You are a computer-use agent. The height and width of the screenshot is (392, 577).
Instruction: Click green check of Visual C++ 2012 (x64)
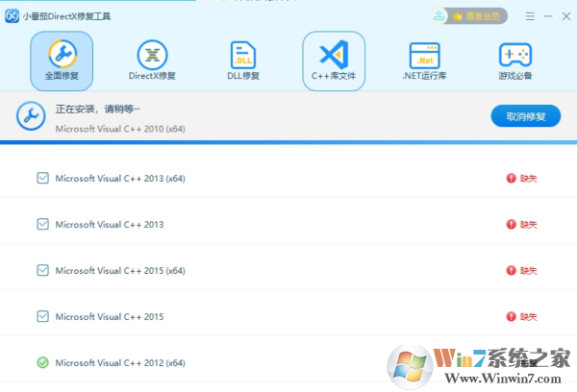pyautogui.click(x=42, y=362)
